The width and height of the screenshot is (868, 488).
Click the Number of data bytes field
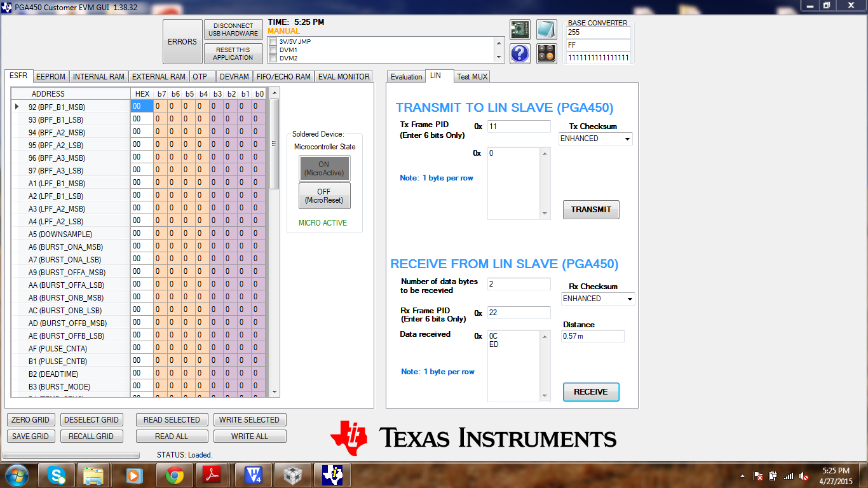pyautogui.click(x=519, y=284)
